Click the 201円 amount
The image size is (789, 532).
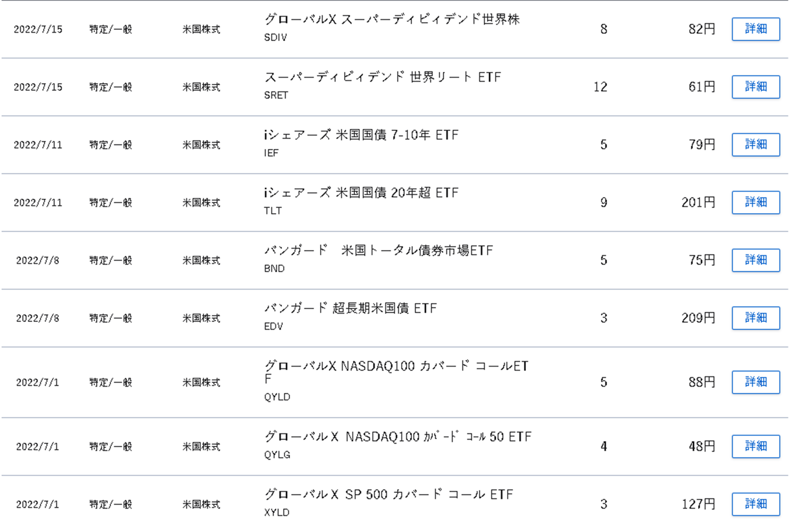pos(698,203)
